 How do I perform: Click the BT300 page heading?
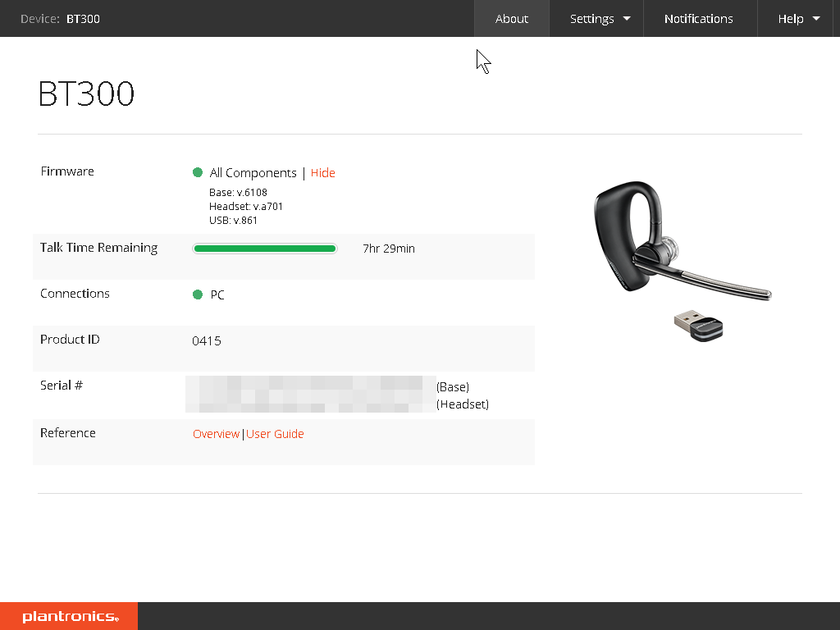click(86, 94)
